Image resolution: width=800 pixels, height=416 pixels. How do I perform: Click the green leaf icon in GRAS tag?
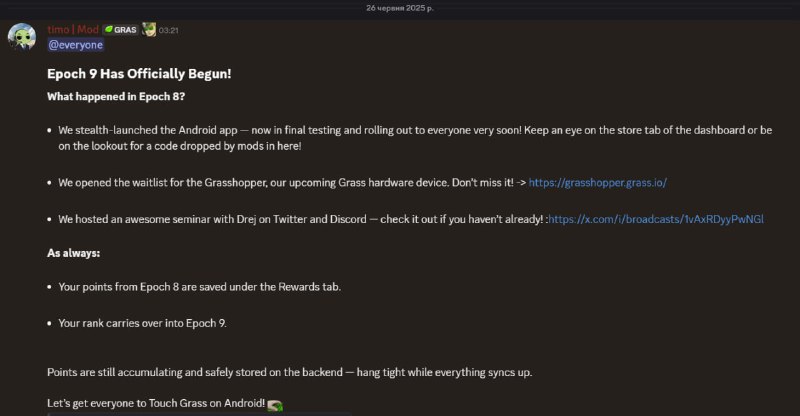[108, 30]
